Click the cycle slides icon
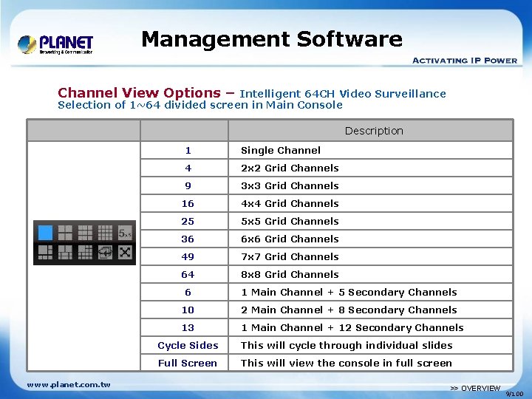This screenshot has width=532, height=399. coord(105,253)
